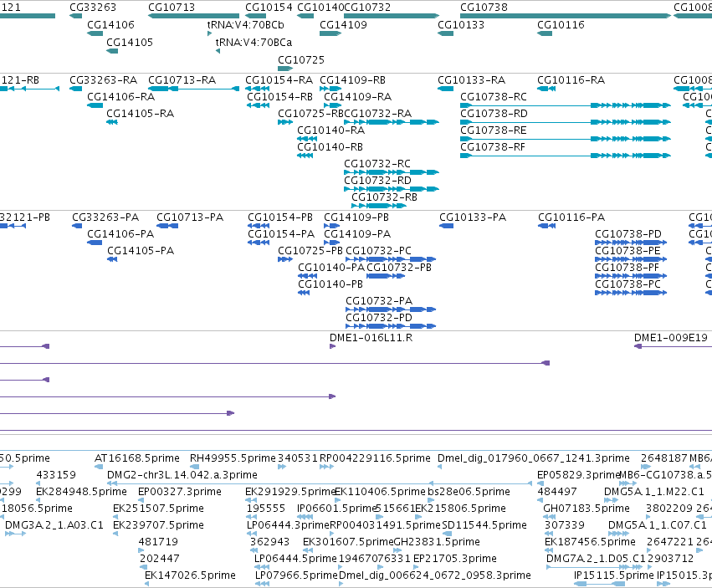The height and width of the screenshot is (588, 712).
Task: Select protein CG10725-PB
Action: coord(310,251)
